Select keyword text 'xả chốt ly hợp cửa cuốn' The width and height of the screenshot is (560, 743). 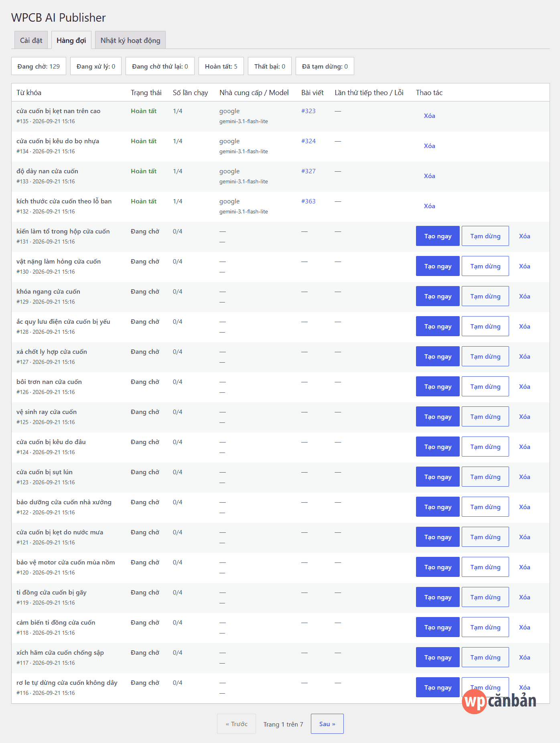point(52,352)
